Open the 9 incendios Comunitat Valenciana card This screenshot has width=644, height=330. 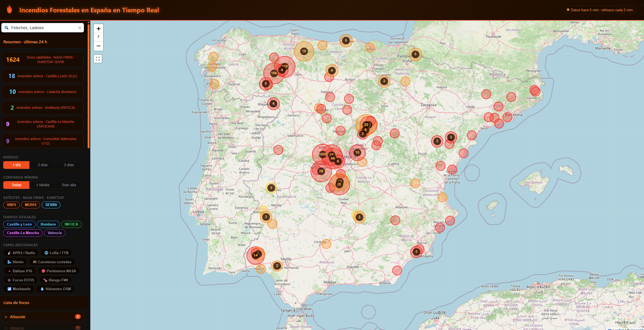[43, 141]
